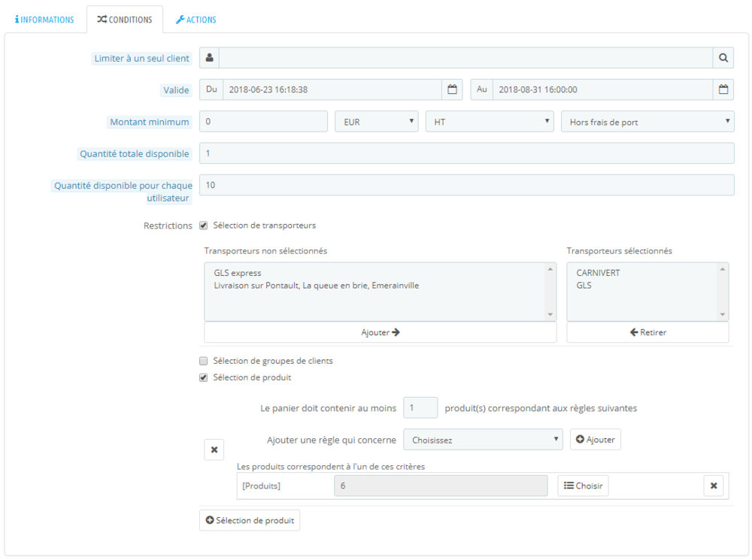Viewport: 752px width, 560px height.
Task: Enable Sélection de groupes de clients checkbox
Action: (x=203, y=361)
